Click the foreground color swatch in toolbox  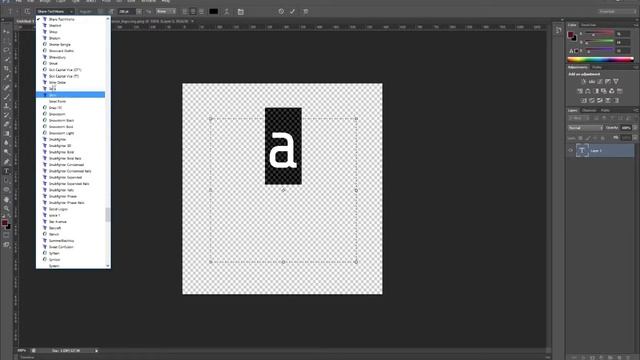(4, 223)
